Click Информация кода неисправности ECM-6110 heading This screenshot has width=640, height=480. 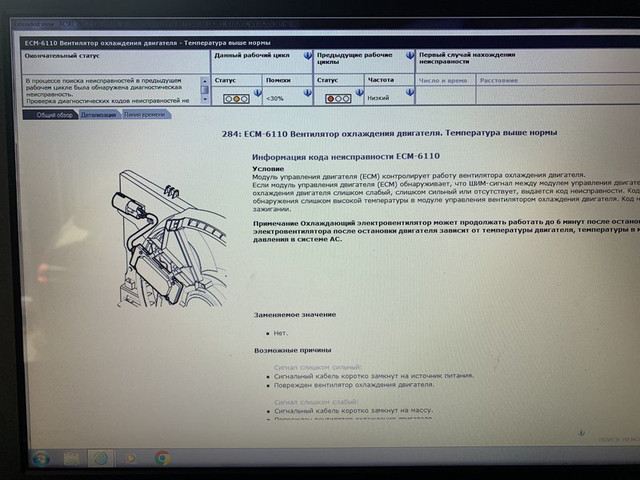tap(346, 156)
